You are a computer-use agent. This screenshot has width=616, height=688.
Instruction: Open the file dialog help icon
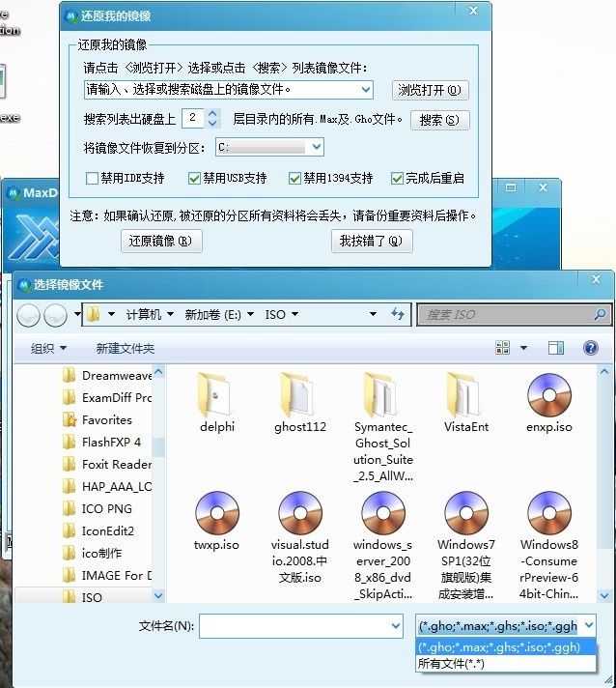pos(591,348)
